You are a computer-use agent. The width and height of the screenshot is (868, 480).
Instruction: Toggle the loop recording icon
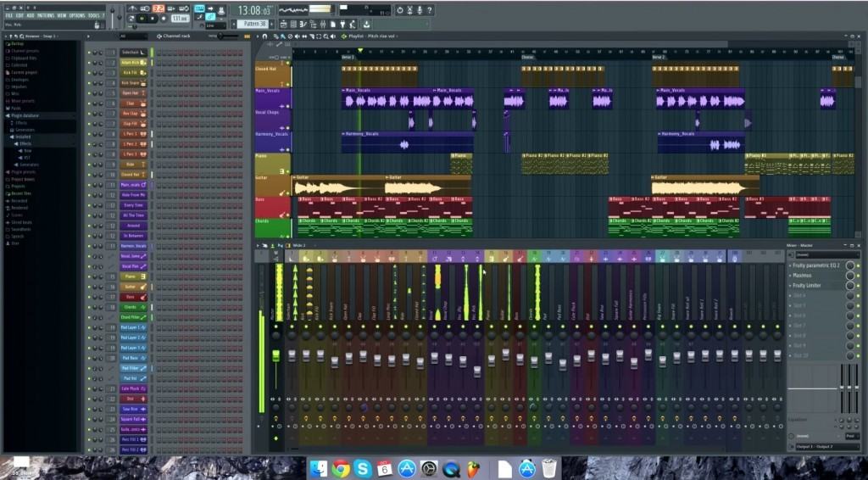click(x=184, y=8)
